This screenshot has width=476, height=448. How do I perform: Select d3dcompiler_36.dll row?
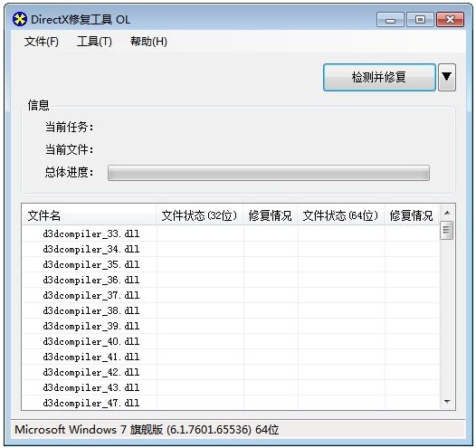point(231,280)
